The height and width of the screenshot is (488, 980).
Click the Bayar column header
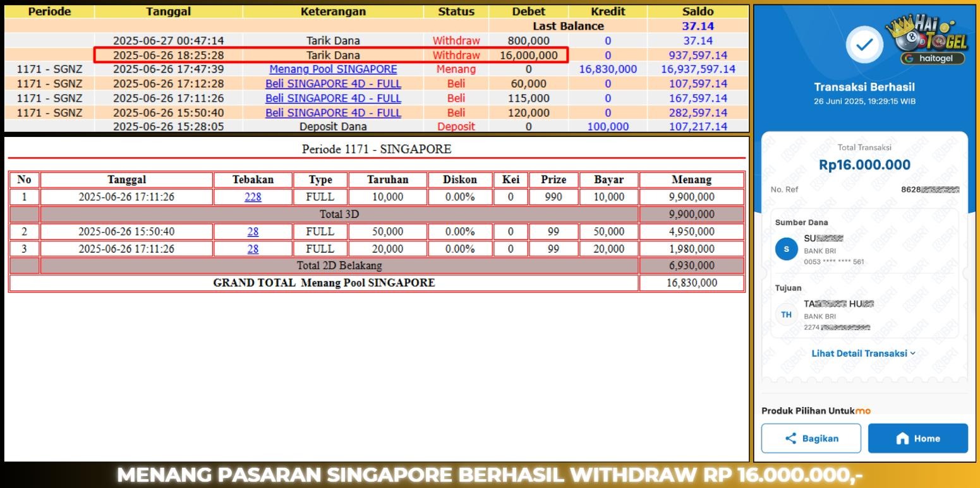coord(608,179)
